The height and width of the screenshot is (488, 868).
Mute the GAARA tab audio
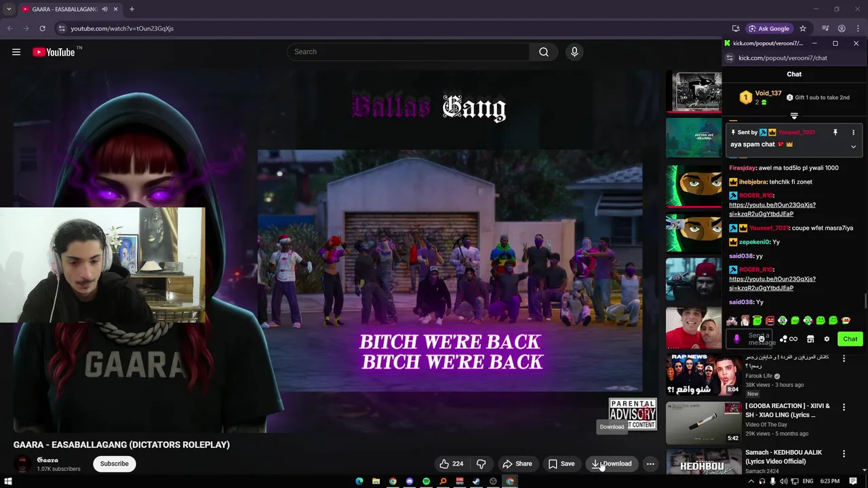tap(104, 9)
